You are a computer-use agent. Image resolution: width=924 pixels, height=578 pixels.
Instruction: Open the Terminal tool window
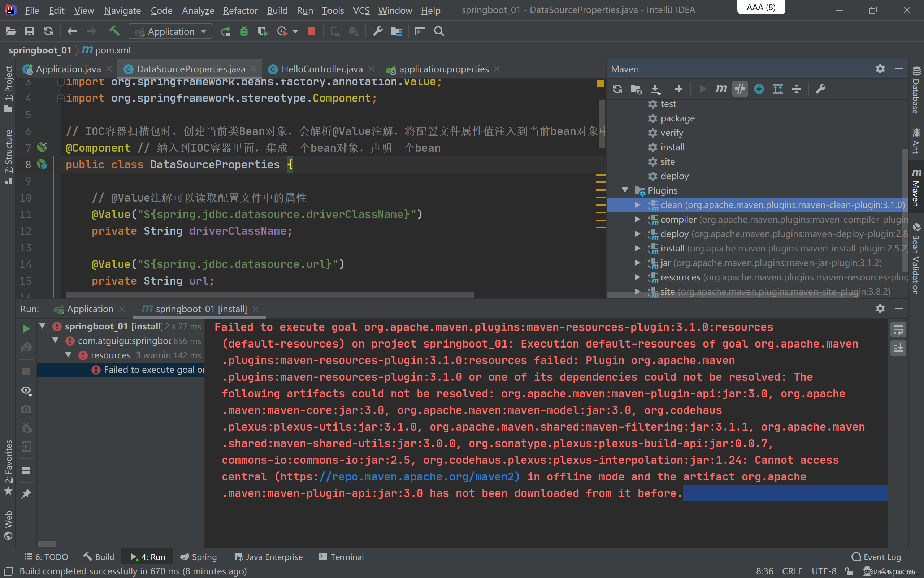point(341,557)
